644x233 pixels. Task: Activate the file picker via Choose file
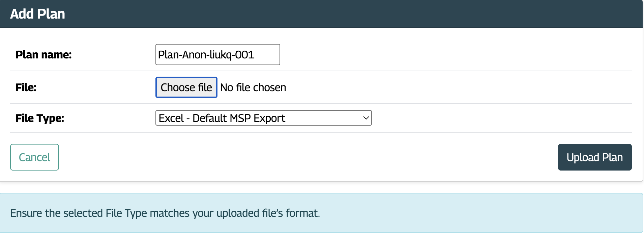[186, 87]
